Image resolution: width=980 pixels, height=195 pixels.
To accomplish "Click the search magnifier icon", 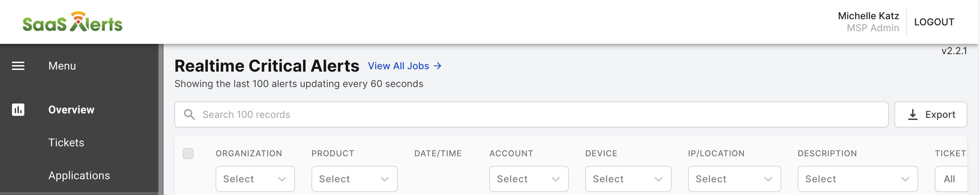I will (189, 114).
